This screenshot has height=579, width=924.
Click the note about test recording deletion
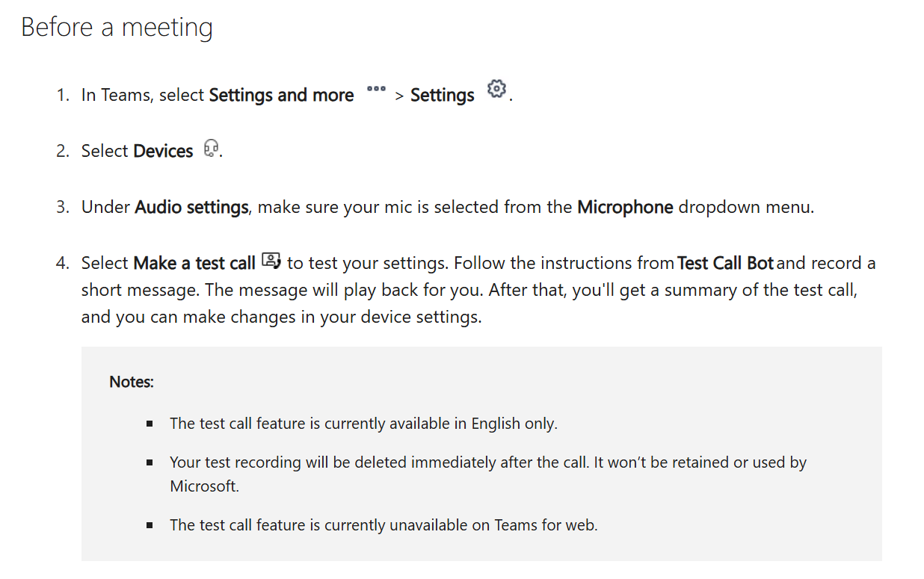click(487, 462)
